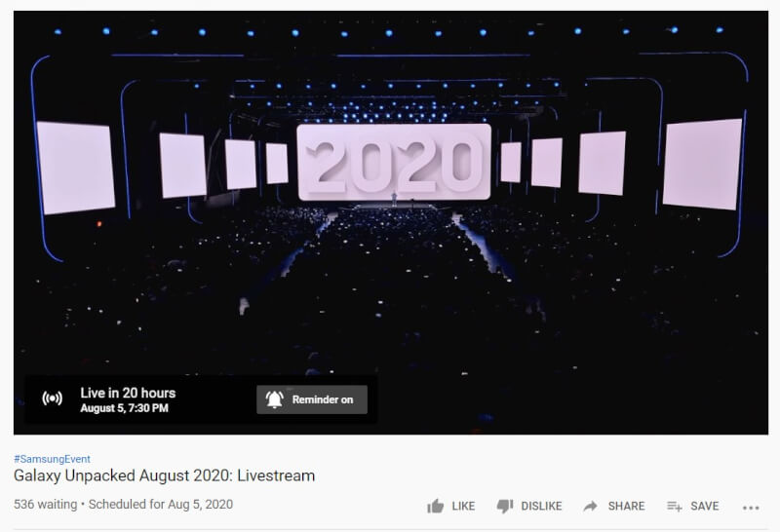780x532 pixels.
Task: Click the Save to playlist icon
Action: (x=674, y=506)
